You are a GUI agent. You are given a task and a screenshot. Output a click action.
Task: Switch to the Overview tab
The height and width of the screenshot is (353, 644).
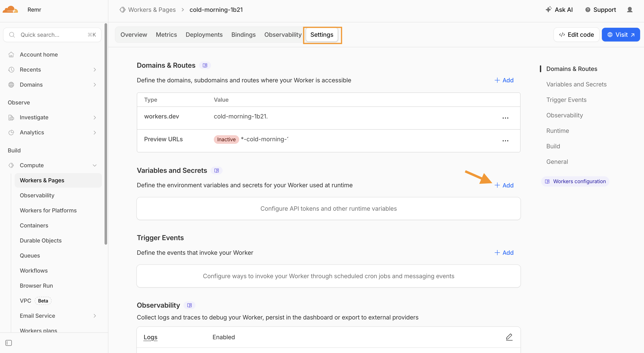pyautogui.click(x=134, y=35)
